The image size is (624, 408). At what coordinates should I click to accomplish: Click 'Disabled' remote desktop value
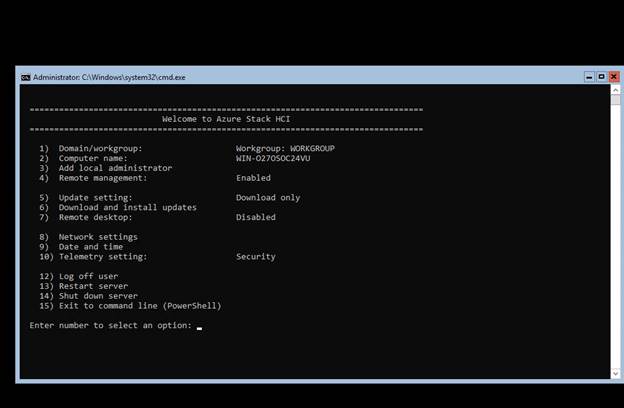256,217
